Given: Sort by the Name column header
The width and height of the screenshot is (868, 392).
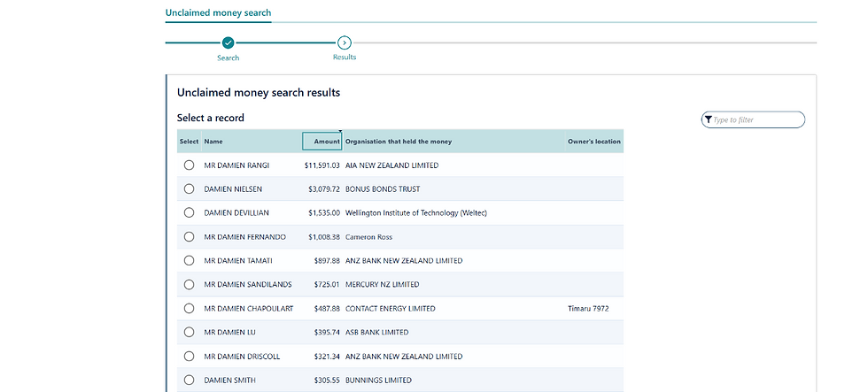Looking at the screenshot, I should point(213,142).
